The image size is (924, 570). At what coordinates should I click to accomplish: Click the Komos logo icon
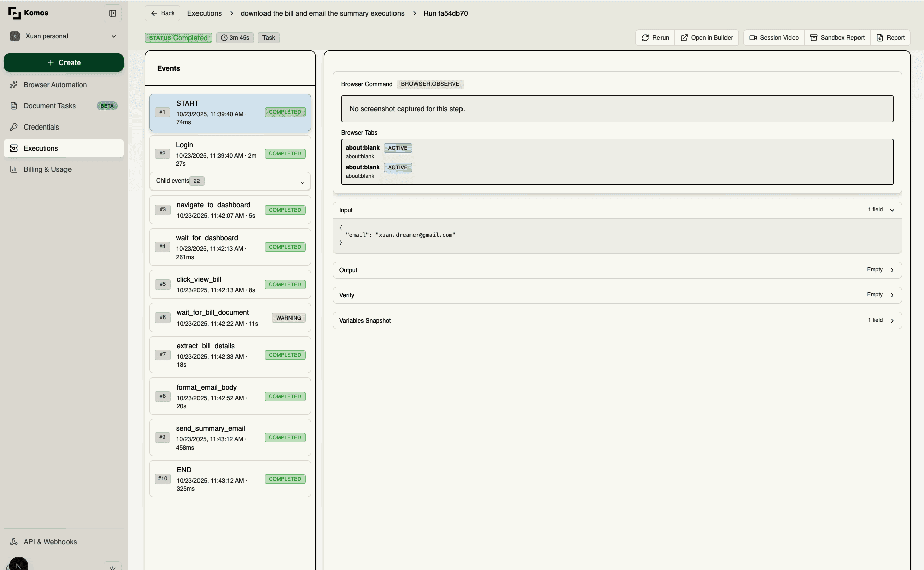(14, 13)
